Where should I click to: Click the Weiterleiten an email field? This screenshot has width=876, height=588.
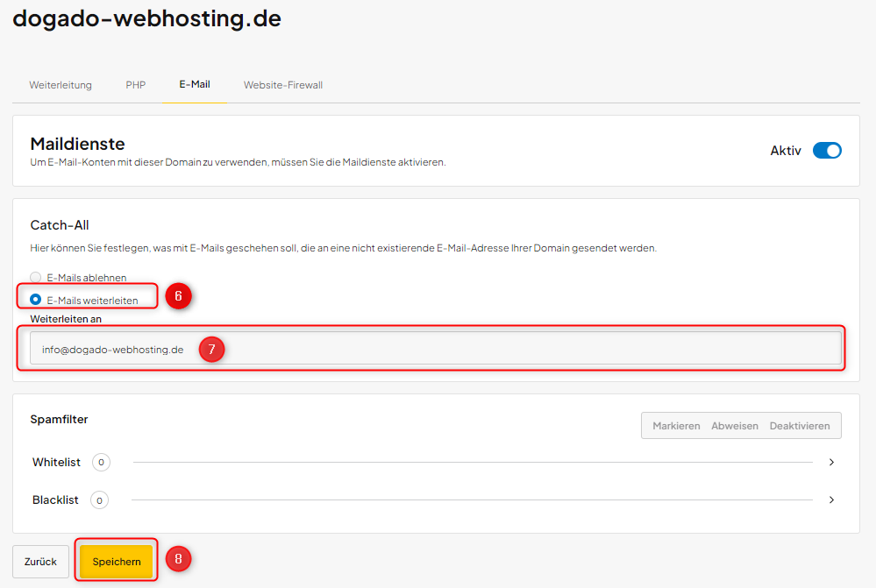[436, 349]
